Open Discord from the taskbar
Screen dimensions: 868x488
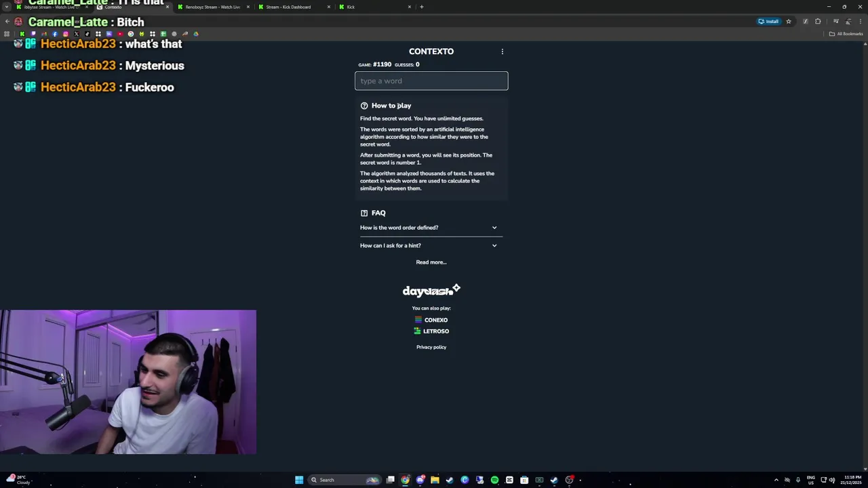click(x=420, y=480)
